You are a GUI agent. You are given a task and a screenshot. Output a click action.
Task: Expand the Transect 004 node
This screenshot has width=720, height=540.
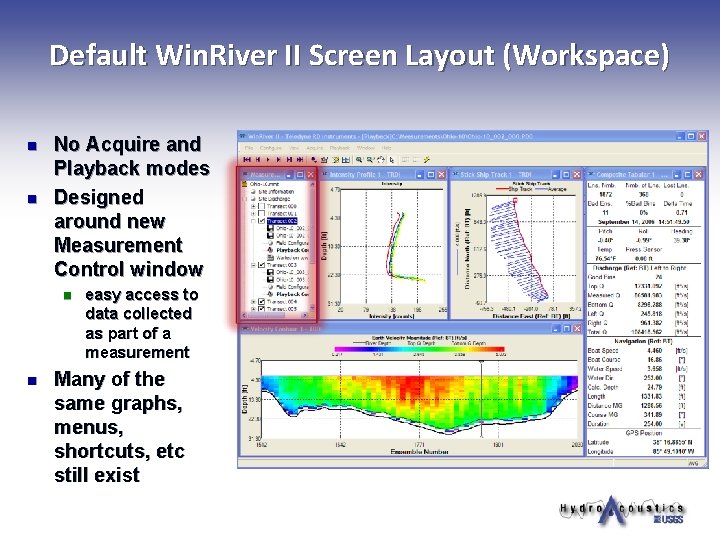(253, 302)
